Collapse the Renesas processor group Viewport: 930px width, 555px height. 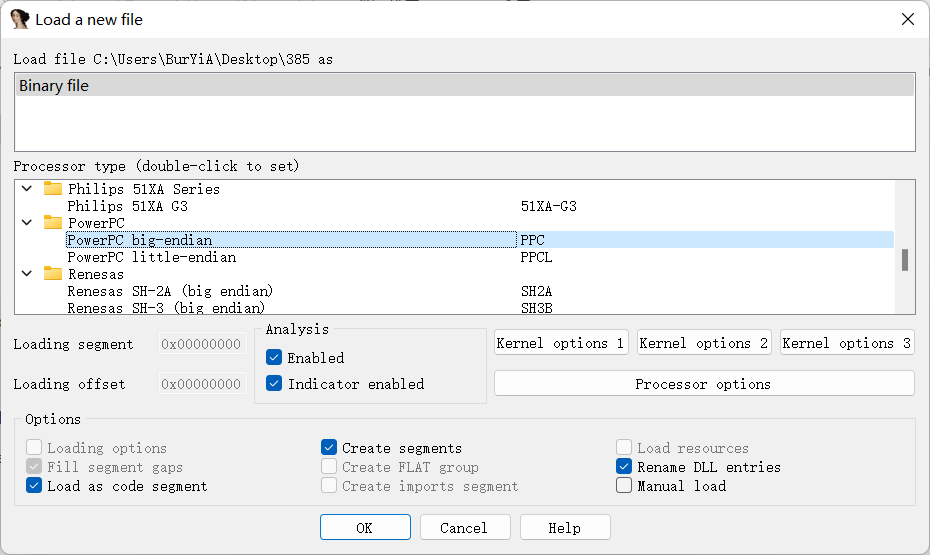27,274
